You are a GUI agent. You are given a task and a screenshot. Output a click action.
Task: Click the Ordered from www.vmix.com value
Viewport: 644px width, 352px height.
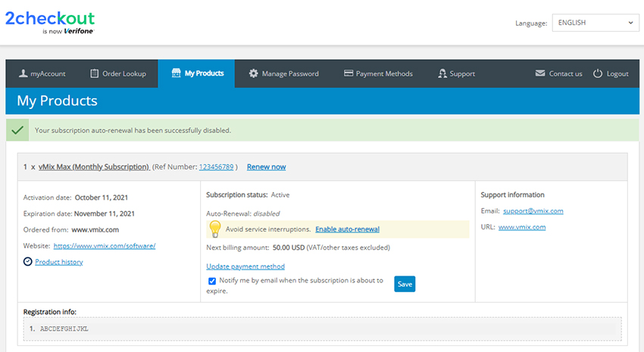pyautogui.click(x=95, y=229)
